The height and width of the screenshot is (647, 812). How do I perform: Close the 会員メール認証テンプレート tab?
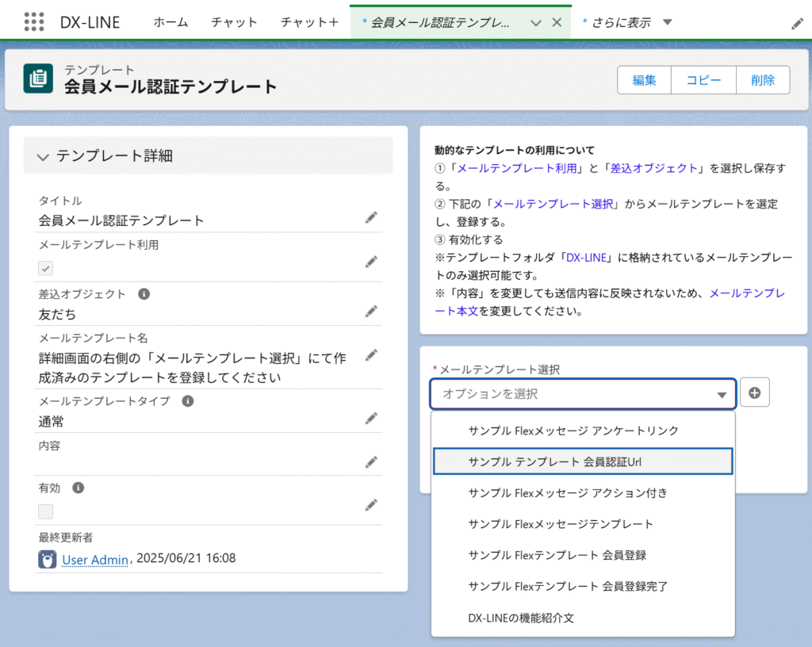click(556, 22)
